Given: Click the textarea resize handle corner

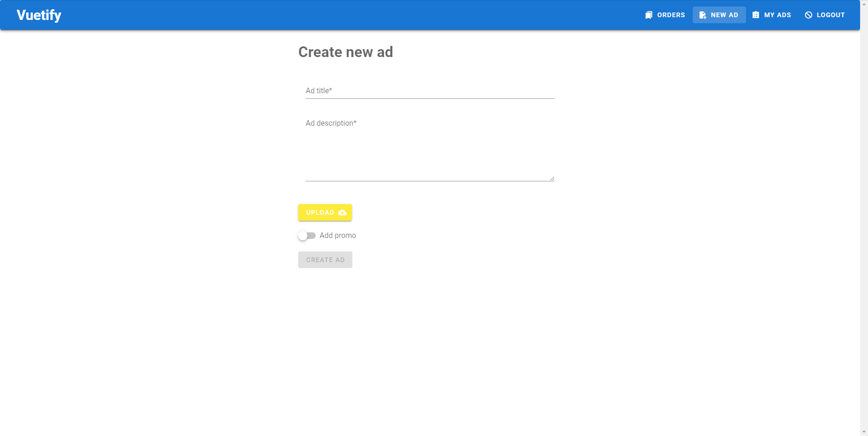Looking at the screenshot, I should (552, 178).
